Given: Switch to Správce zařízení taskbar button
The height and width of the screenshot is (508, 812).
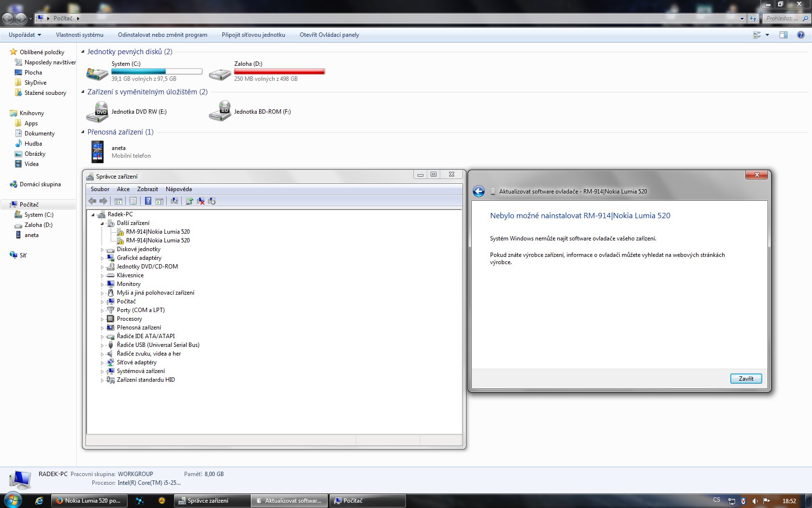Looking at the screenshot, I should click(x=212, y=501).
